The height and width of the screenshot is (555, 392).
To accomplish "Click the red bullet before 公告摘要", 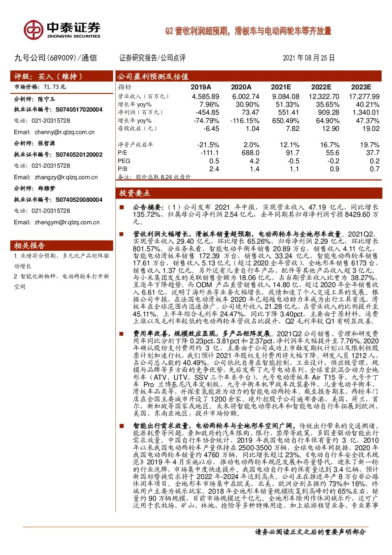I will (122, 207).
